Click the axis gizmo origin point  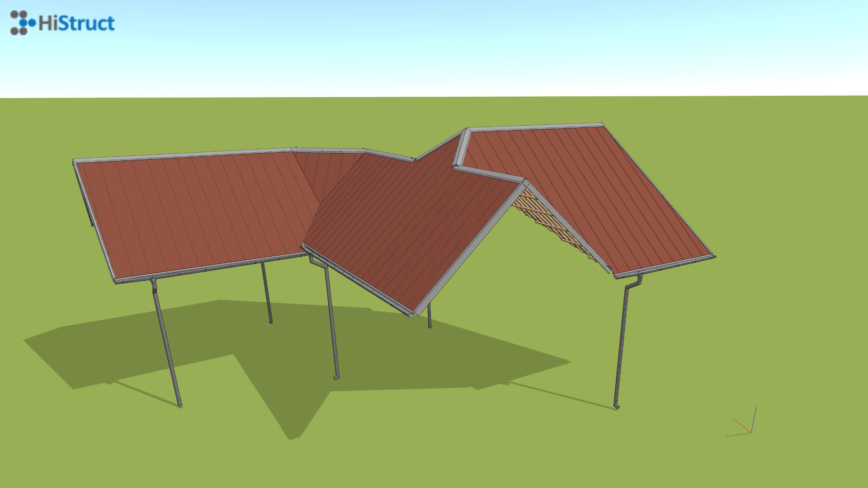click(751, 433)
